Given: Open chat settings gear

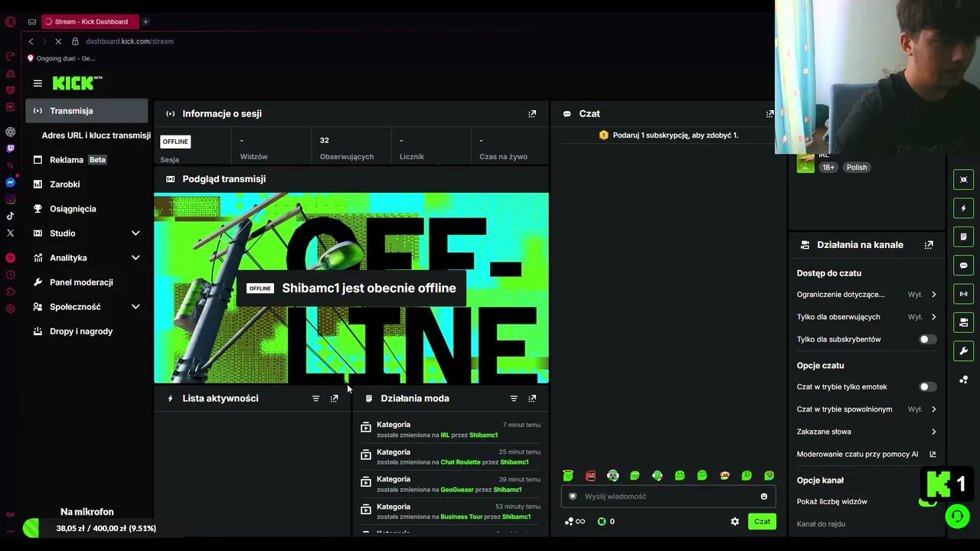Looking at the screenshot, I should pyautogui.click(x=735, y=522).
